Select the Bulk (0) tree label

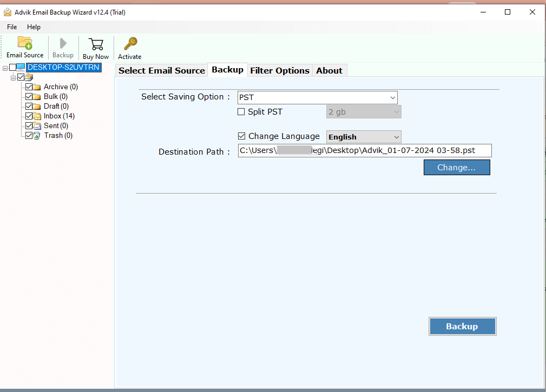click(55, 96)
